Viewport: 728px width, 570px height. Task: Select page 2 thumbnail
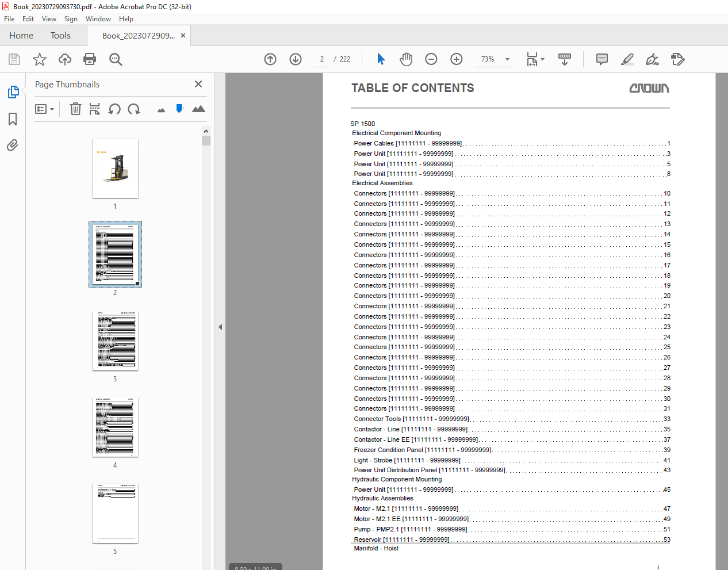(x=115, y=254)
